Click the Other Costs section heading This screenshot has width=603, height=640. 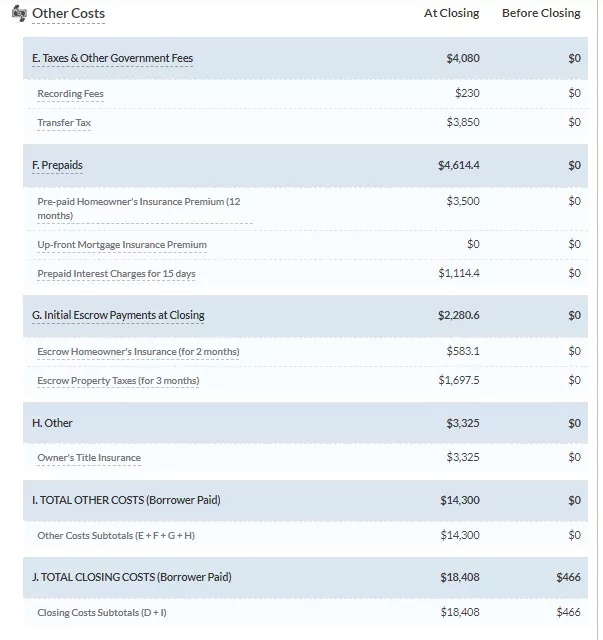pyautogui.click(x=68, y=14)
